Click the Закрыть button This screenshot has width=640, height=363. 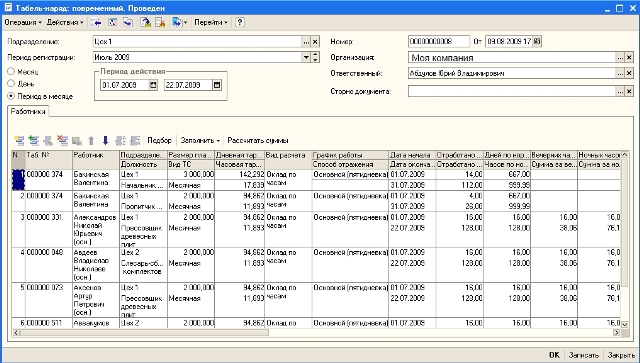pyautogui.click(x=621, y=355)
